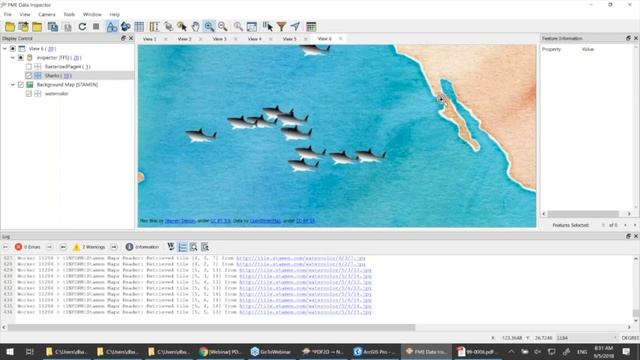The image size is (640, 360).
Task: Click the third yellow folder toolbar icon
Action: [x=37, y=27]
